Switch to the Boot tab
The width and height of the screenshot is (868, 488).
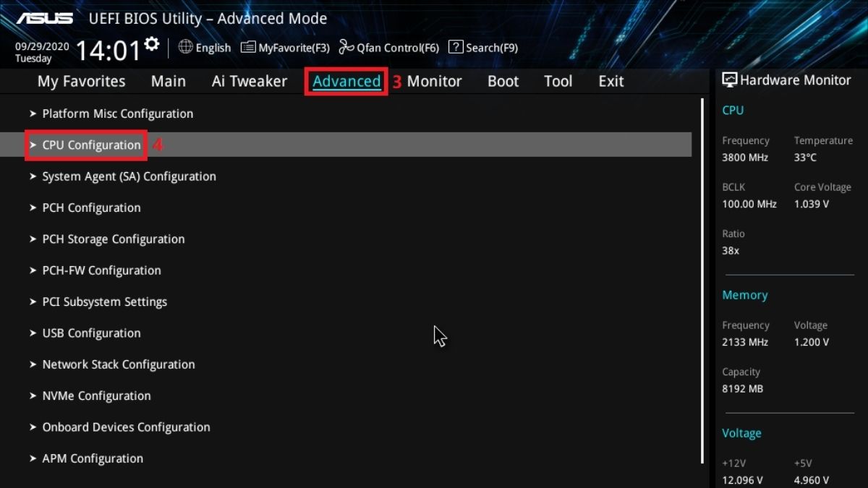[x=503, y=82]
